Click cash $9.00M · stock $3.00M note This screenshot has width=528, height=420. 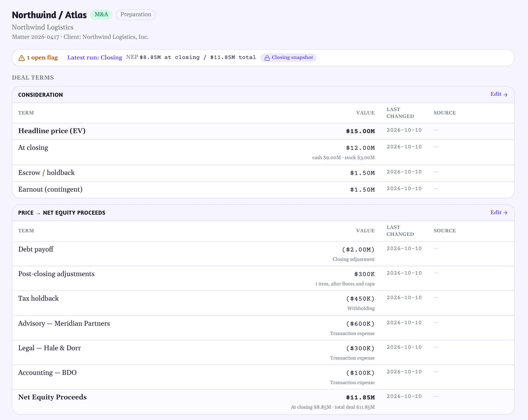[x=343, y=158]
